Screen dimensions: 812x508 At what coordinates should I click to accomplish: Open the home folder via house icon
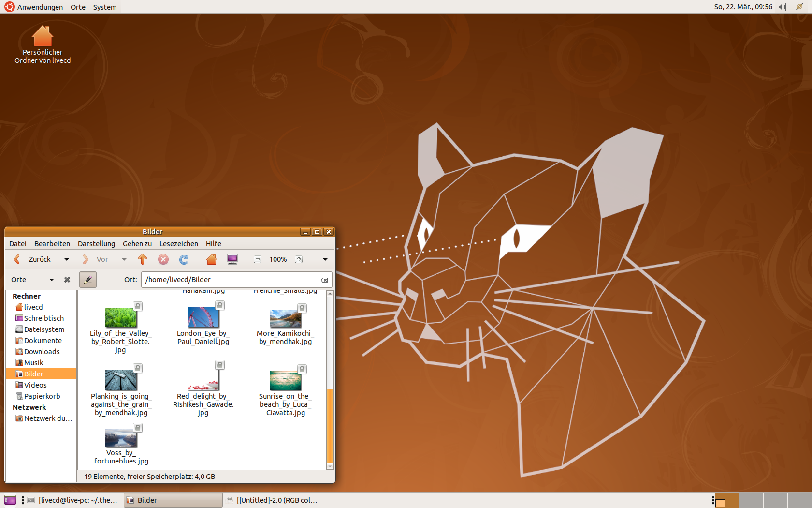pyautogui.click(x=212, y=259)
